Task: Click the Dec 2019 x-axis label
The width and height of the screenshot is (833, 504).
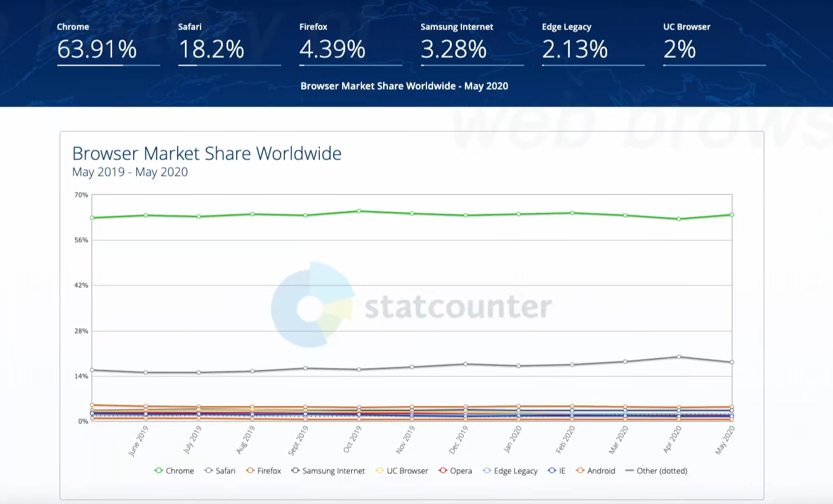Action: (x=459, y=440)
